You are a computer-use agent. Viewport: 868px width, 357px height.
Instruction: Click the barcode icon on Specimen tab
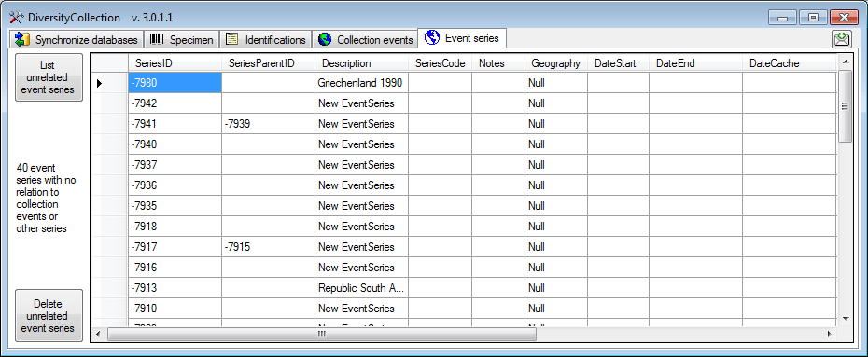(157, 39)
